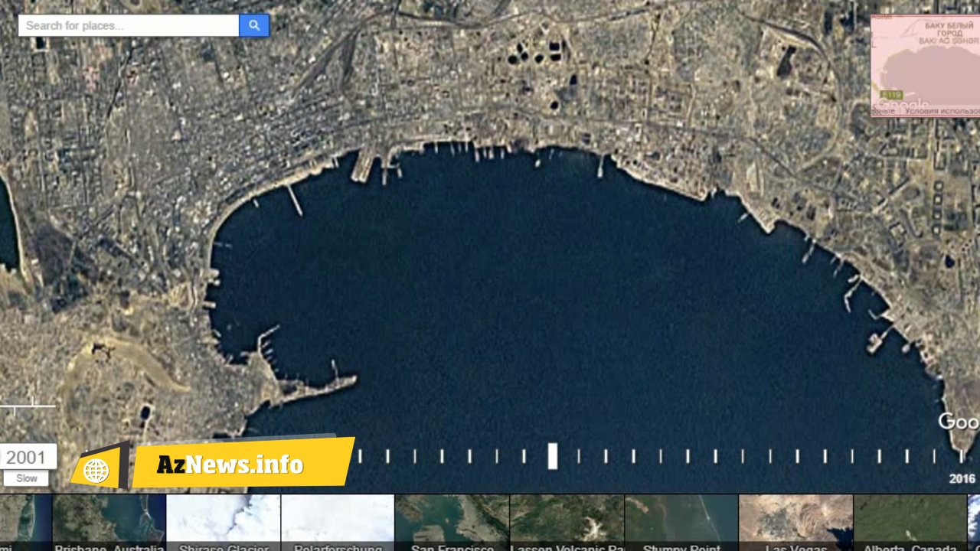
Task: Choose the Alberta, Canada thumbnail
Action: pos(910,523)
